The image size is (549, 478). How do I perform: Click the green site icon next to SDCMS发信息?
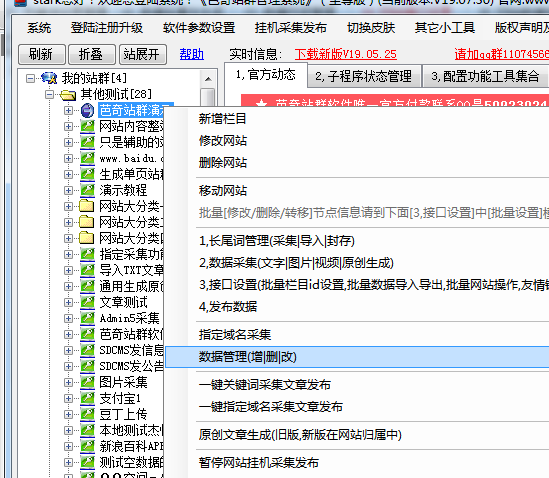coord(87,350)
